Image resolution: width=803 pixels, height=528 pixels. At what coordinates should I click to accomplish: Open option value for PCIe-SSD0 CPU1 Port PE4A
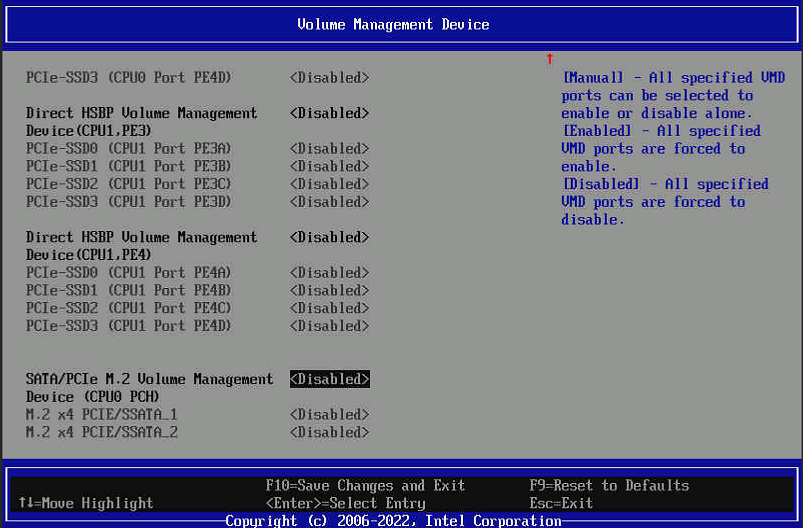click(329, 272)
